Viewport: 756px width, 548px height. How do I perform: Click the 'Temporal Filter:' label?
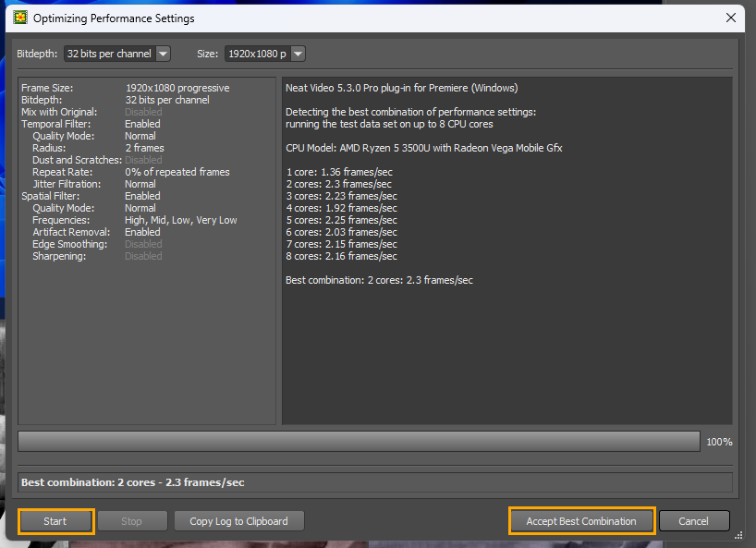(x=56, y=124)
